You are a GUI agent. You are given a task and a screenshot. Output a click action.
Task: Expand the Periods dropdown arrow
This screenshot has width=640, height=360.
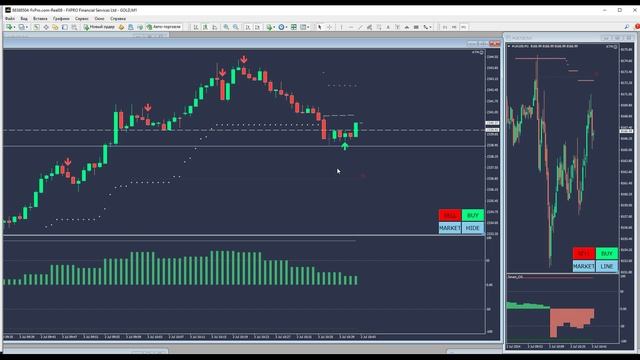pyautogui.click(x=287, y=27)
